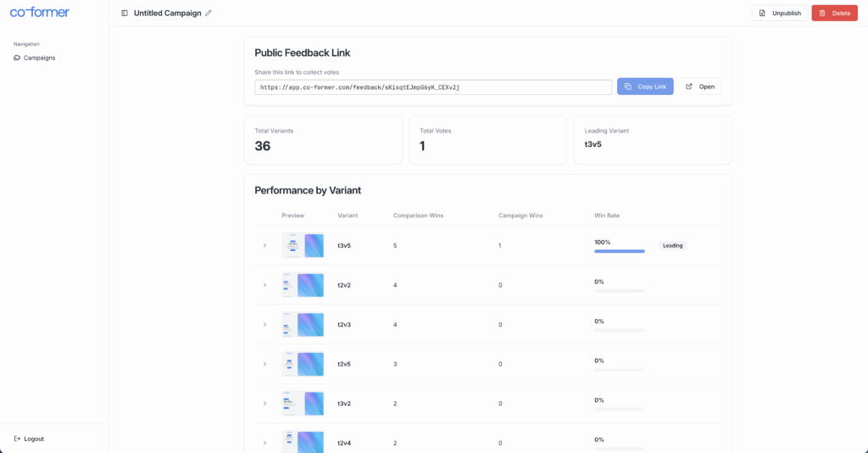Expand the t2v5 variant row
Image resolution: width=868 pixels, height=453 pixels.
(x=264, y=364)
